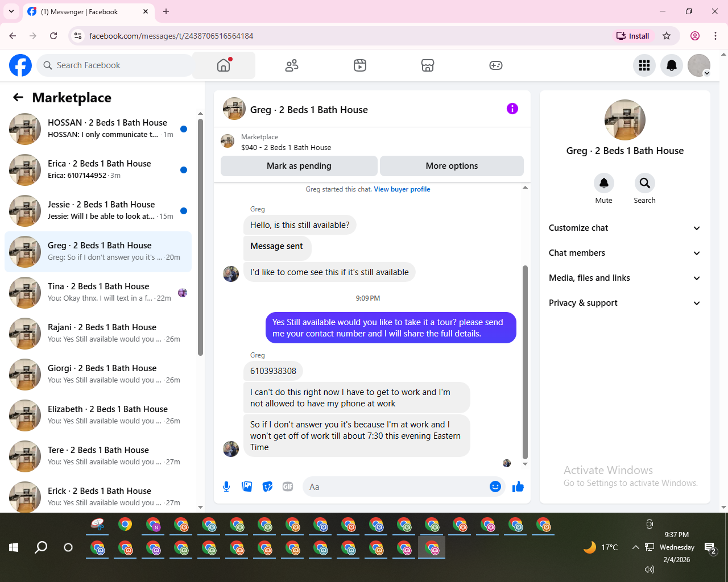Screen dimensions: 728x582
Task: Open a new browser tab
Action: click(166, 11)
